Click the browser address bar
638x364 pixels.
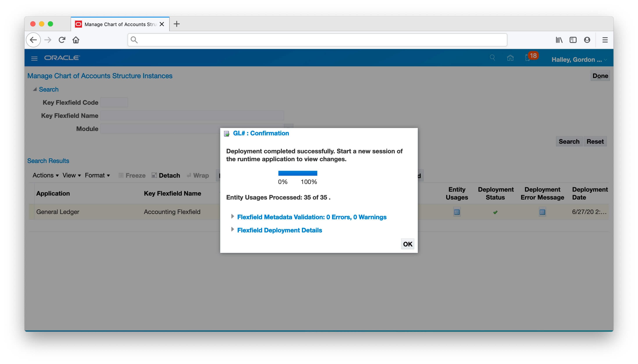317,40
